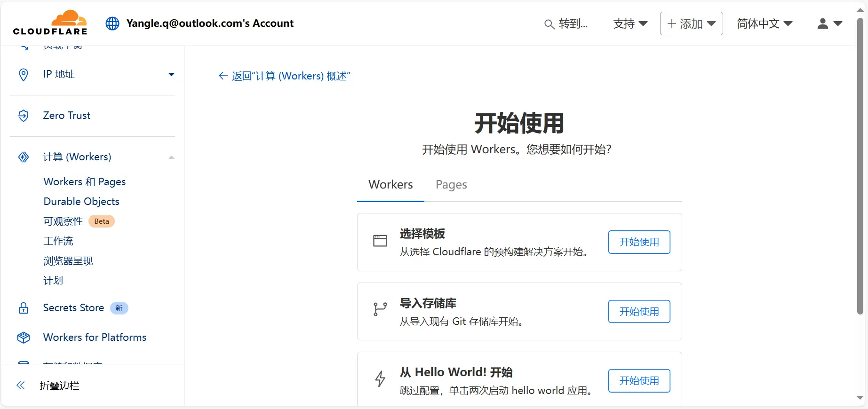Expand the IP 地址 menu arrow
The height and width of the screenshot is (409, 868).
point(172,74)
